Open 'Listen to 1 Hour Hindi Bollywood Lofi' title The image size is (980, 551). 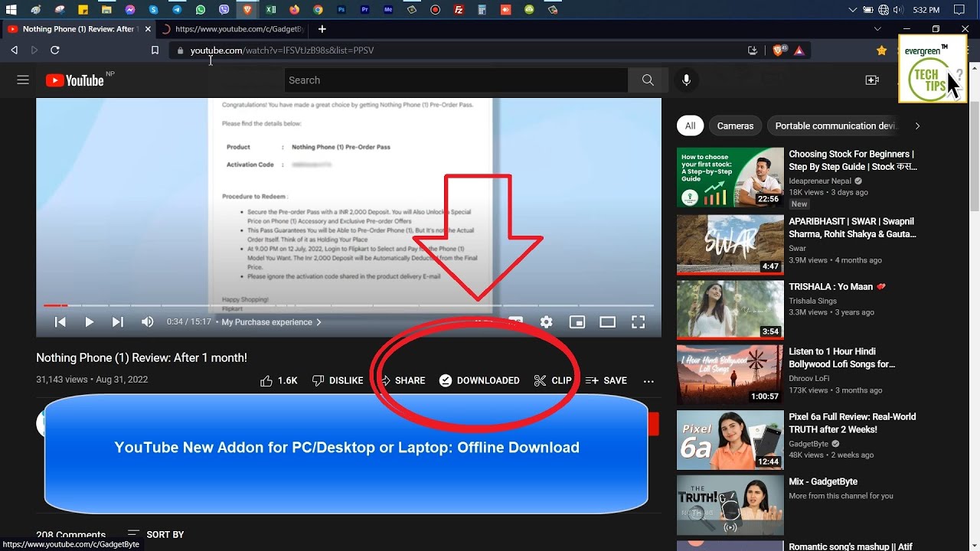[842, 358]
